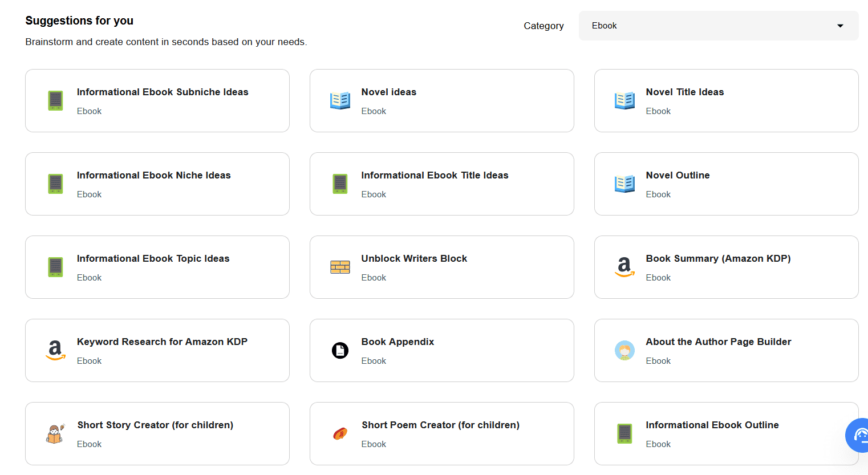Click the red icon for Short Poem Creator

[340, 434]
